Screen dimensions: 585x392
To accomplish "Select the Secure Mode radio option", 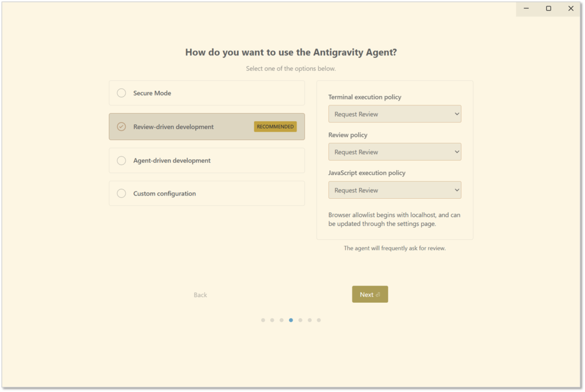I will click(x=122, y=93).
